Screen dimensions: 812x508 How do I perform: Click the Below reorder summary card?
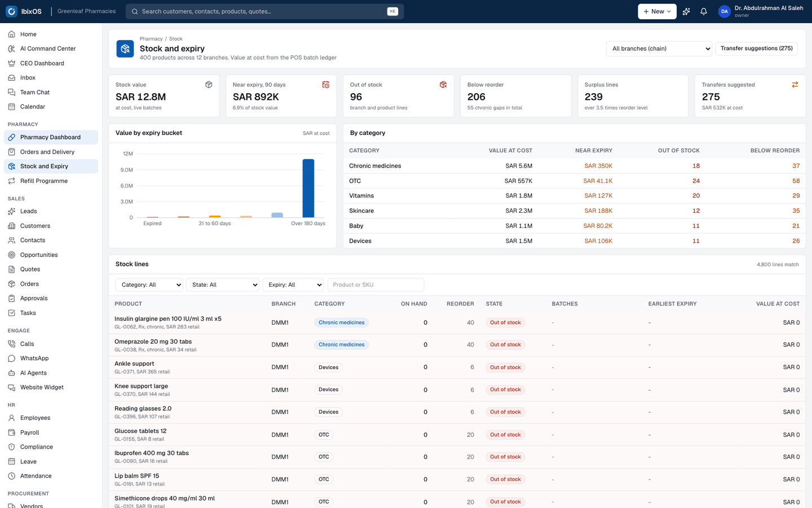click(515, 96)
